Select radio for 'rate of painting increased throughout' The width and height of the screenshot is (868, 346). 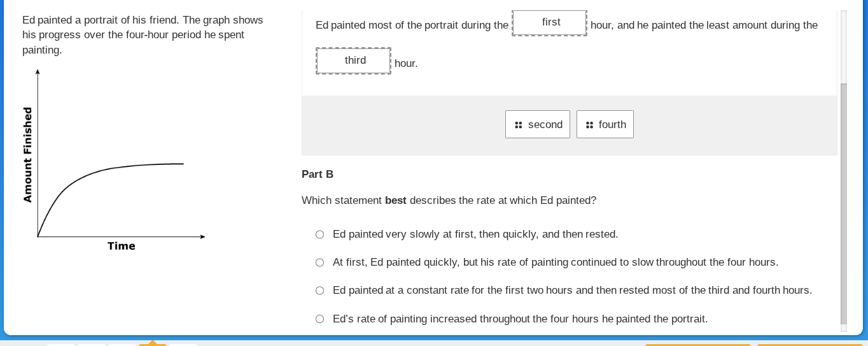tap(320, 319)
